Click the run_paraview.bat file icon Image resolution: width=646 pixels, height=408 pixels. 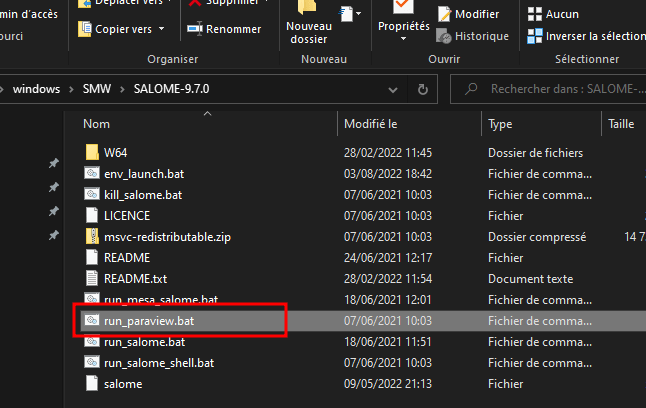92,320
